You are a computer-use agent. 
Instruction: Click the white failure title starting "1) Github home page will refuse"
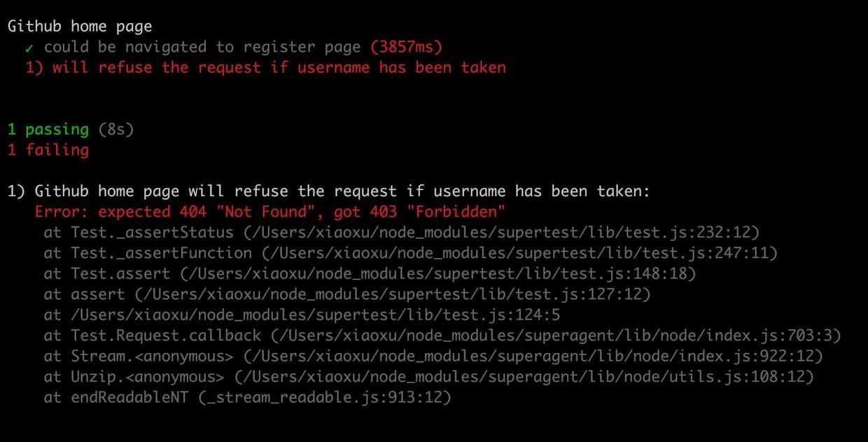point(329,191)
